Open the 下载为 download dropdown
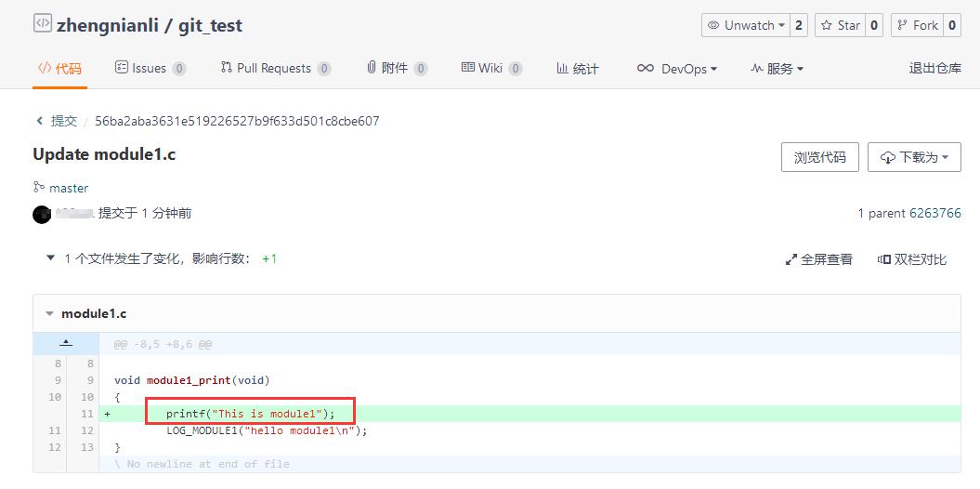Screen dimensions: 980x489 (914, 157)
